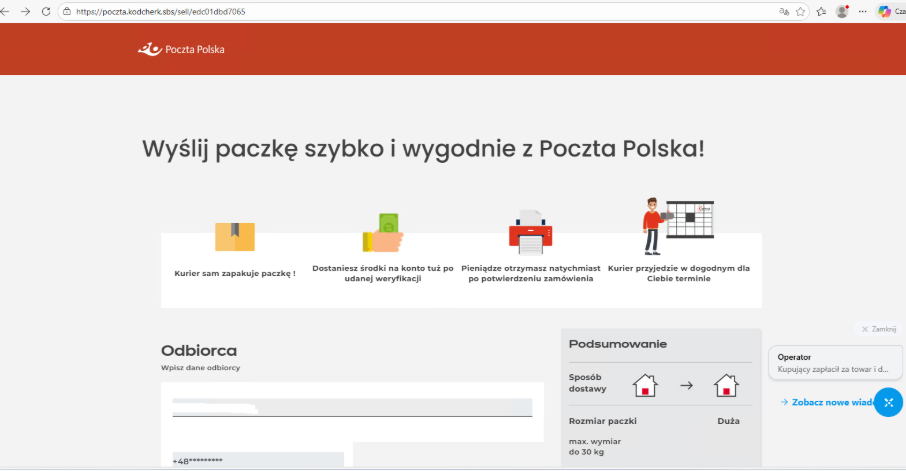This screenshot has width=906, height=471.
Task: Close the chat popup with Zamknij
Action: click(x=880, y=329)
